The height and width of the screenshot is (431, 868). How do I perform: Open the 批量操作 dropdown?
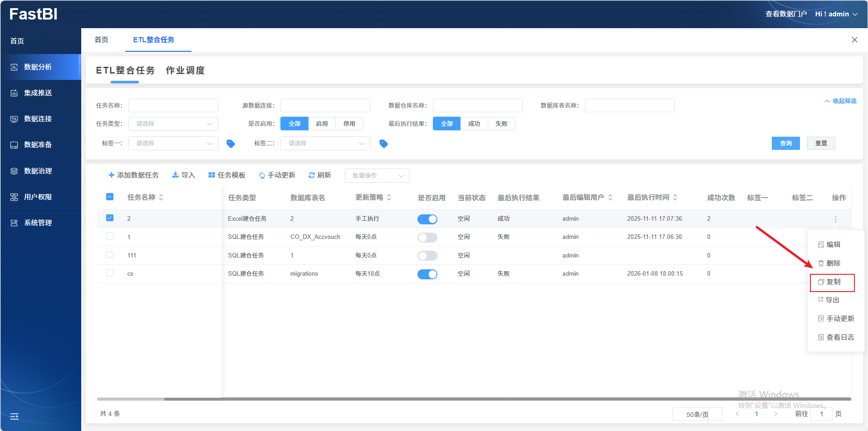pos(377,176)
